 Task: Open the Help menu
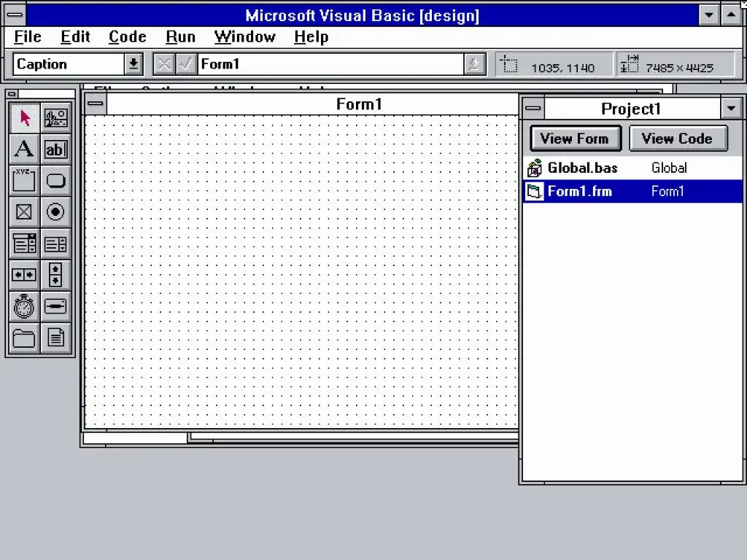311,36
